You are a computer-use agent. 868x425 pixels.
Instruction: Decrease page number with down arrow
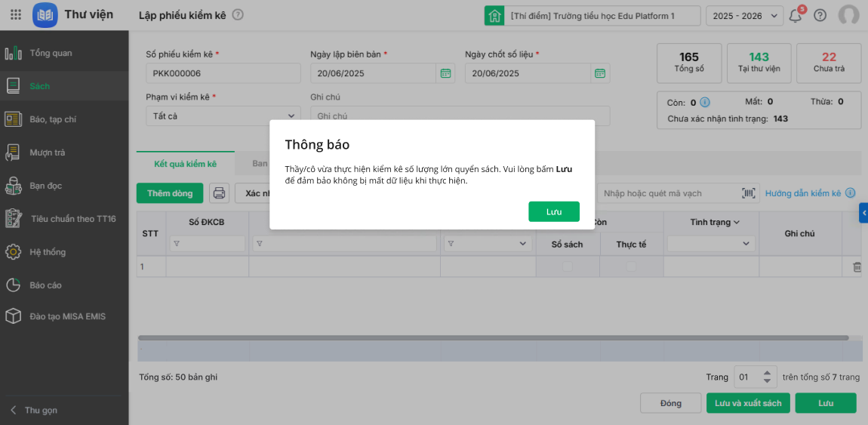[767, 380]
